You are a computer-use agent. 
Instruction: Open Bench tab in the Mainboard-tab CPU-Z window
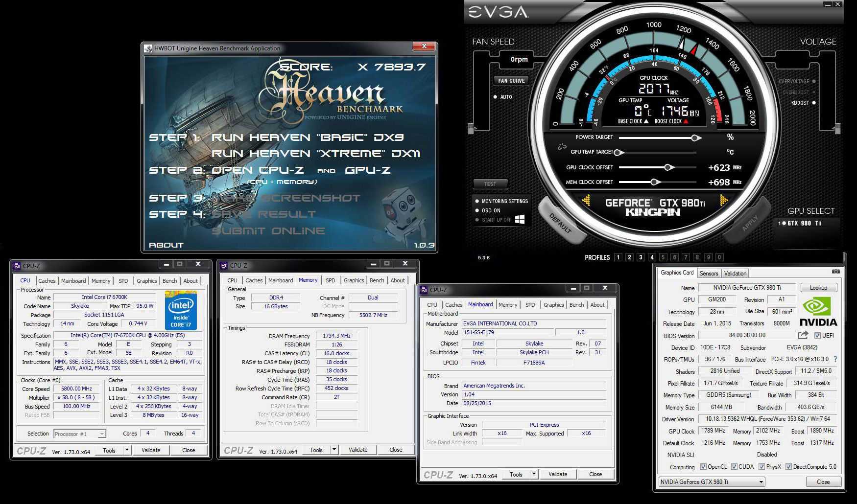(576, 305)
